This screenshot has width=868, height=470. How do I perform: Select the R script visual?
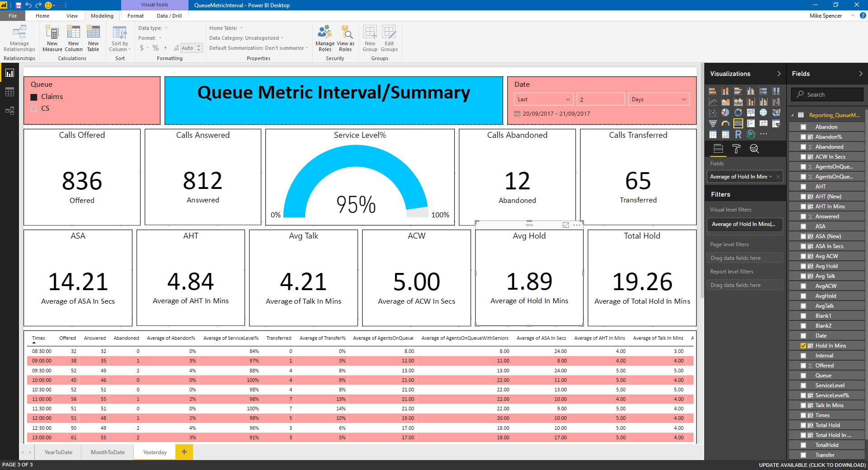738,134
